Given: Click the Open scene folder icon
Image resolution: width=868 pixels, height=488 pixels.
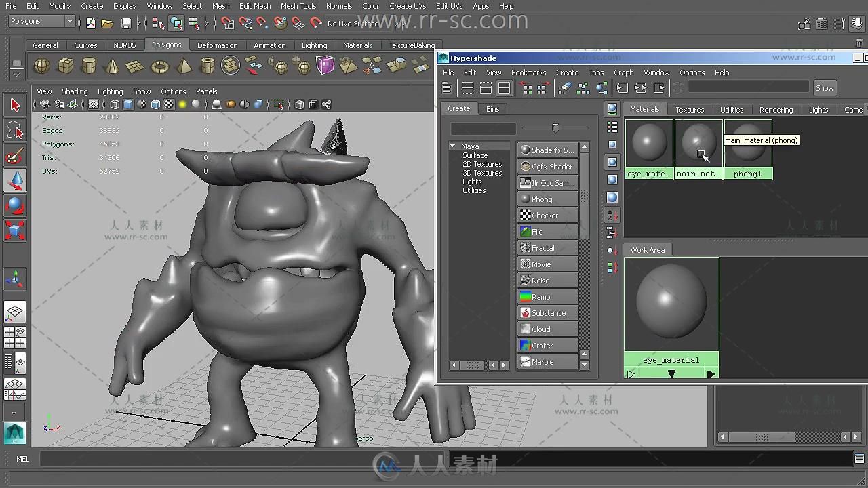Looking at the screenshot, I should (108, 23).
